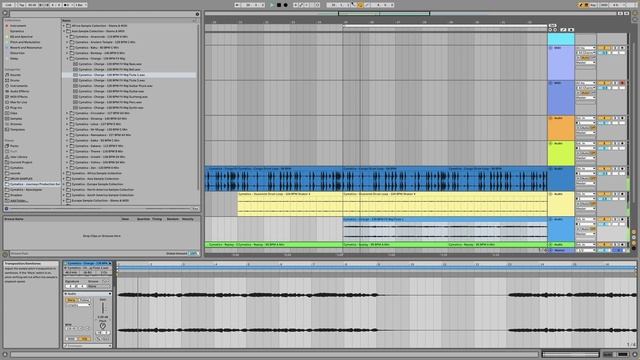The width and height of the screenshot is (640, 360).
Task: Select the Pitch and Modulation collection
Action: click(25, 42)
